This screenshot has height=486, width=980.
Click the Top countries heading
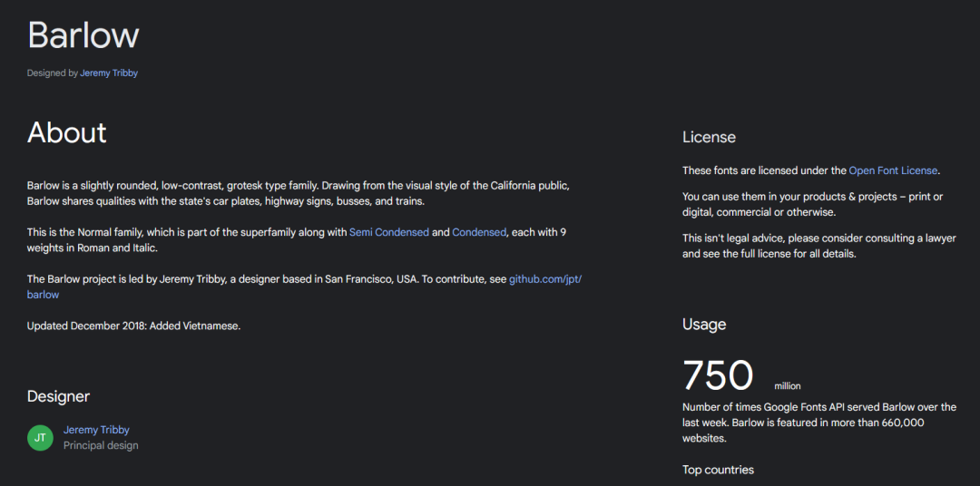click(x=718, y=470)
